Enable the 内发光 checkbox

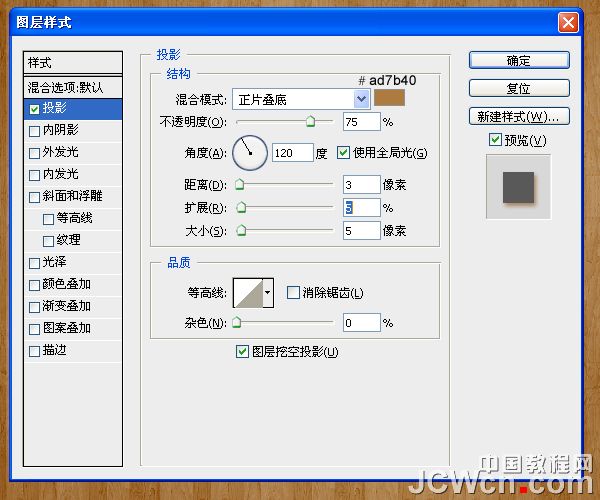pyautogui.click(x=34, y=175)
